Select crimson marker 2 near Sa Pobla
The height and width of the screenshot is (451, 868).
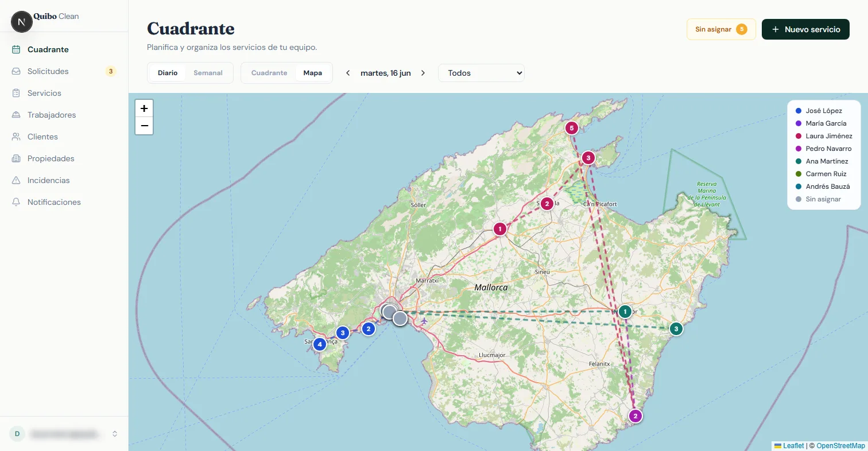547,203
